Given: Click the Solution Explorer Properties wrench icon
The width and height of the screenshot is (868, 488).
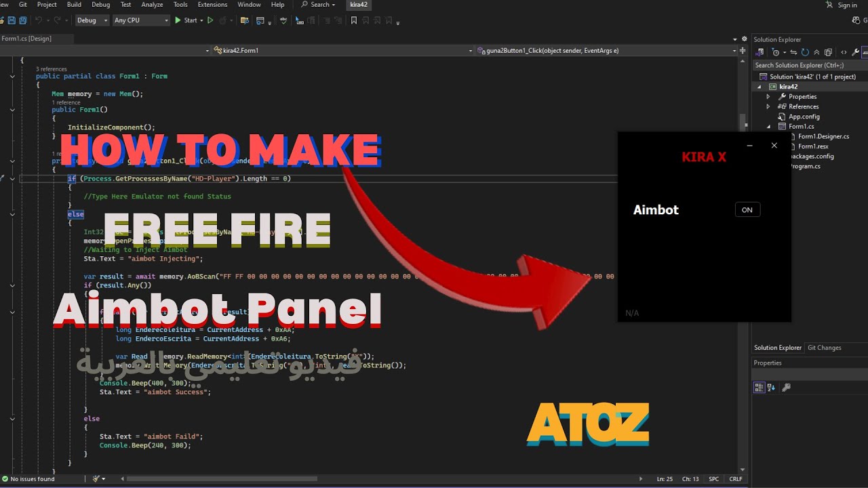Looking at the screenshot, I should pos(855,52).
